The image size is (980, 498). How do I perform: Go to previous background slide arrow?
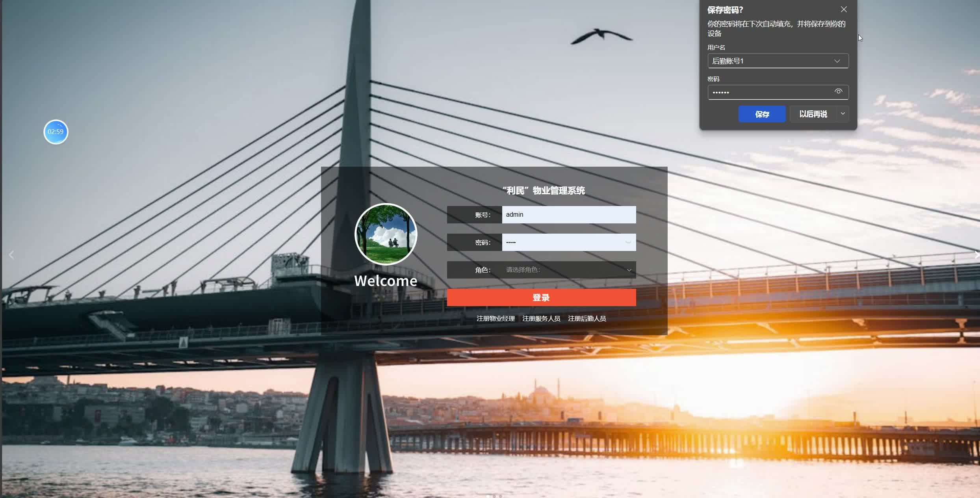tap(11, 255)
